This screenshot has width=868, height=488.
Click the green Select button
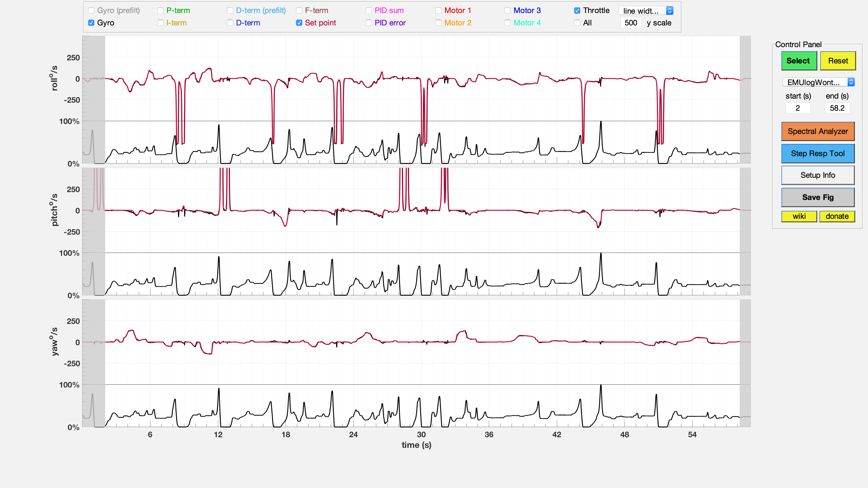tap(799, 61)
